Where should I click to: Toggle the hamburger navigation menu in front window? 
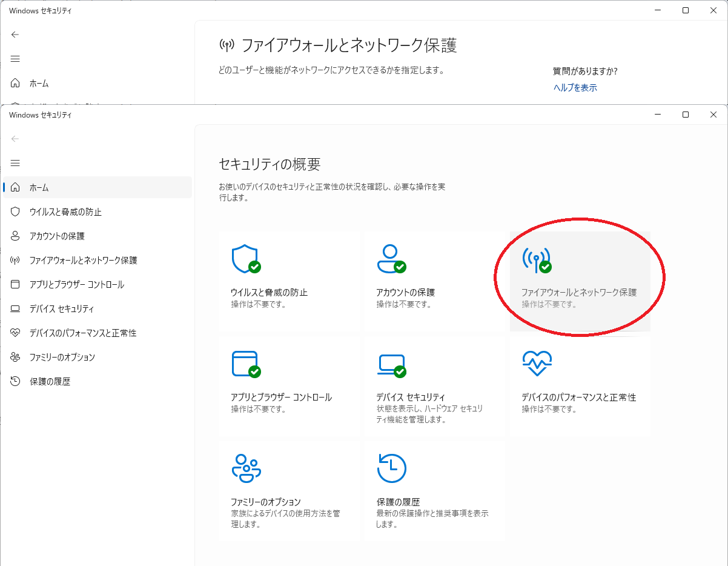15,163
